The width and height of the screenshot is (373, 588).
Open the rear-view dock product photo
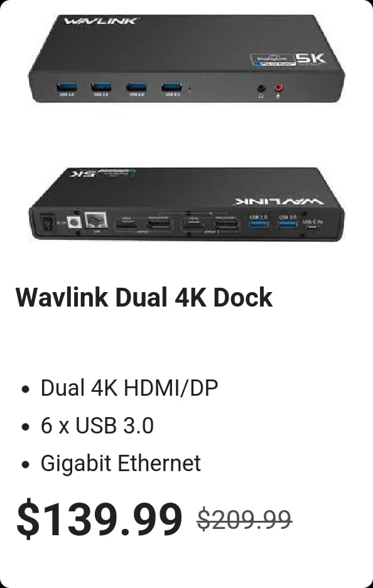(186, 204)
